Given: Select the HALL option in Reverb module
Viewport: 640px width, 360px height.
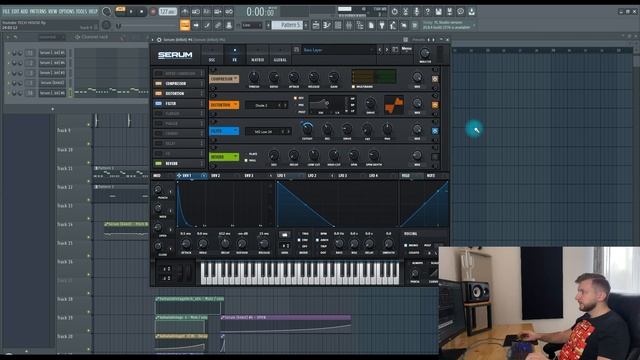Looking at the screenshot, I should pyautogui.click(x=246, y=160).
